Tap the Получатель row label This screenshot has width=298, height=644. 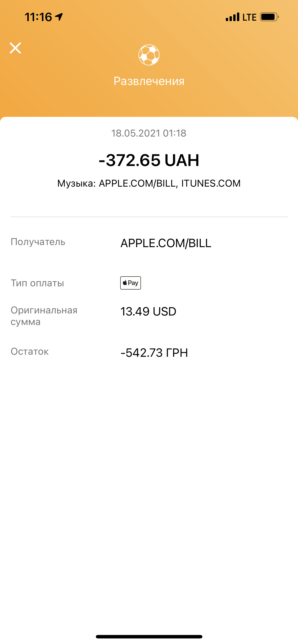pos(38,242)
